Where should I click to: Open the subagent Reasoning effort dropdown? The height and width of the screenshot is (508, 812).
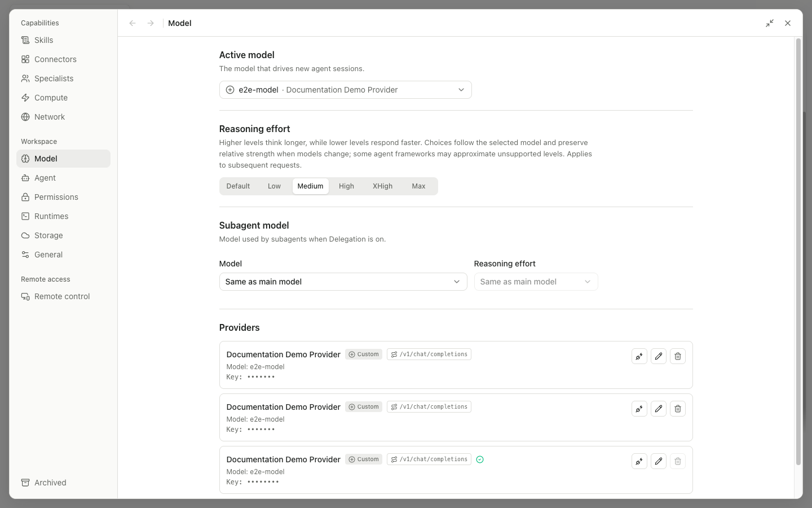click(x=536, y=282)
